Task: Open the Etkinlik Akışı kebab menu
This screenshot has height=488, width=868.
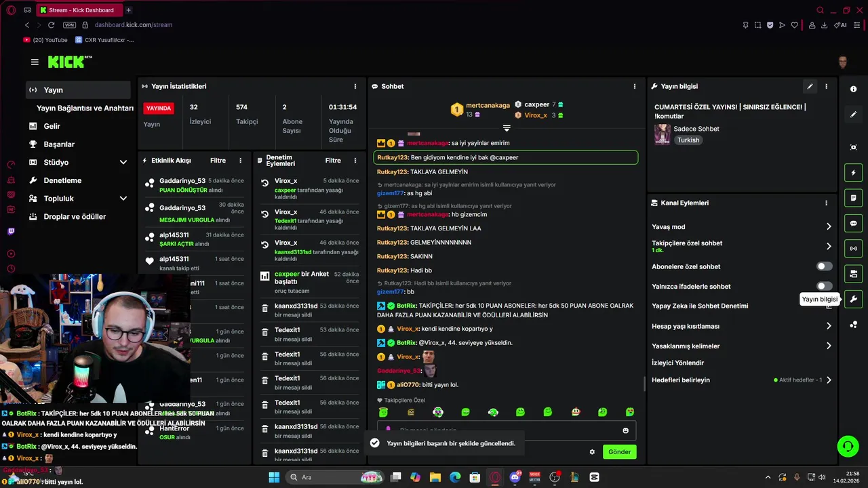Action: click(240, 161)
